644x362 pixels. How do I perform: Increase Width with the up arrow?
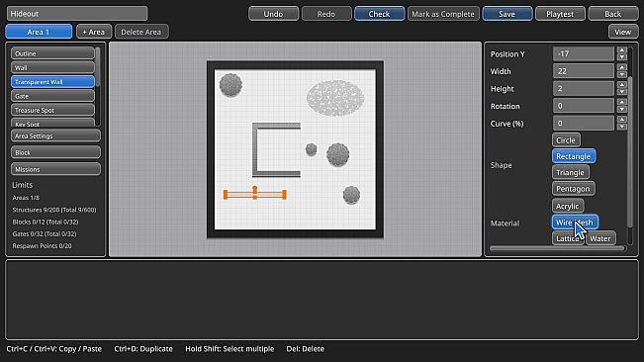click(x=622, y=67)
